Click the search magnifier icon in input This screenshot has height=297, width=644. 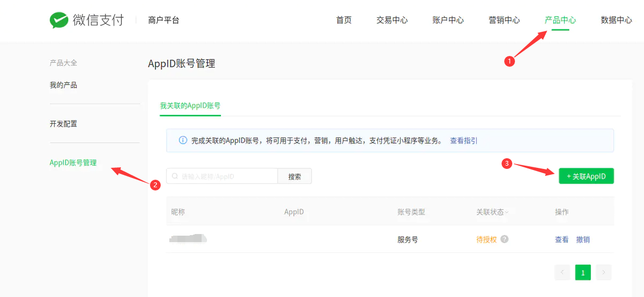[x=175, y=176]
